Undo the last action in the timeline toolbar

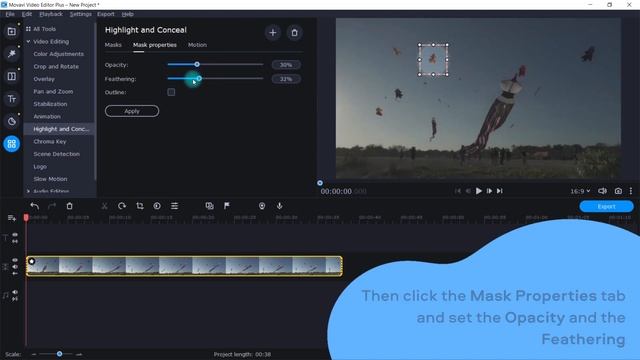pos(35,206)
